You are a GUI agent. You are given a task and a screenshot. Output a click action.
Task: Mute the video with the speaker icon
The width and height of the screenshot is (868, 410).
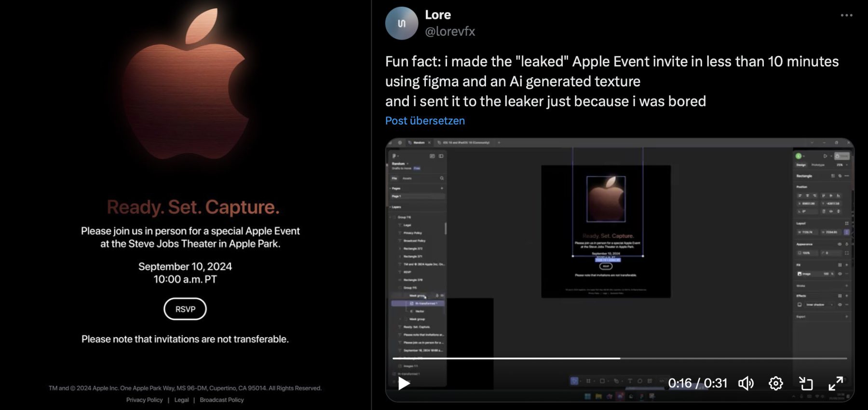click(746, 383)
